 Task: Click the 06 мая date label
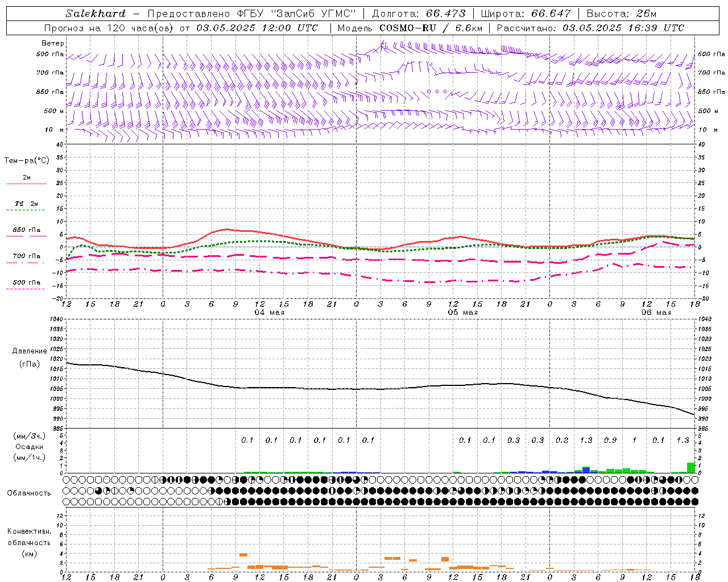pyautogui.click(x=656, y=313)
